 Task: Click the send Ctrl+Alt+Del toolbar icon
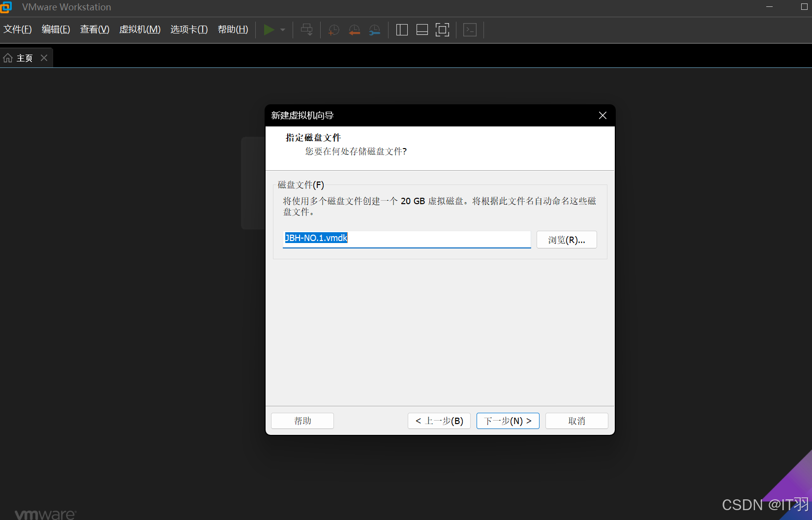click(x=306, y=30)
